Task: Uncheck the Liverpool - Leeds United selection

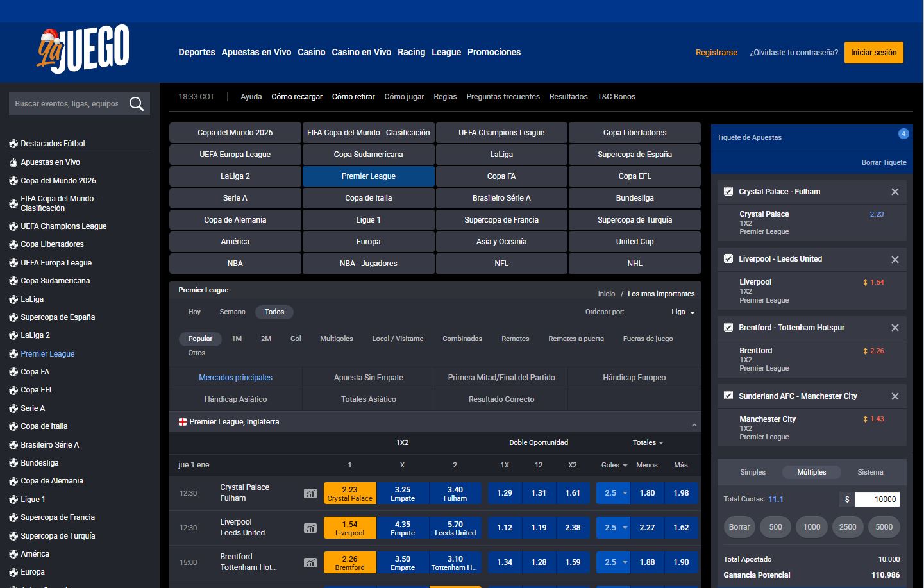Action: (x=728, y=259)
